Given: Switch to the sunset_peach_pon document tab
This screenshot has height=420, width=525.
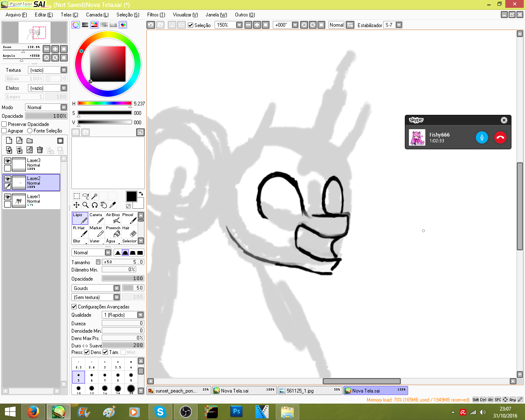Looking at the screenshot, I should click(178, 391).
